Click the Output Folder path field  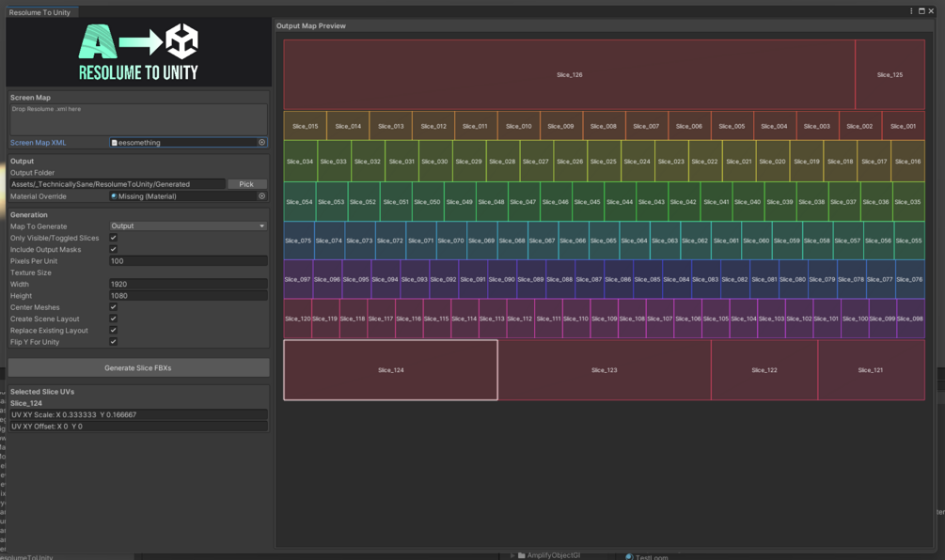pos(118,184)
